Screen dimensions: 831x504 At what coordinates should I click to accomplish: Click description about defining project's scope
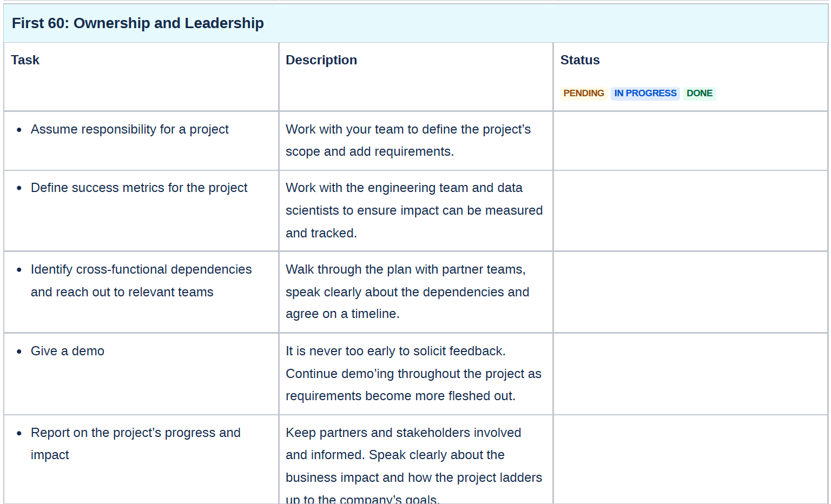408,141
